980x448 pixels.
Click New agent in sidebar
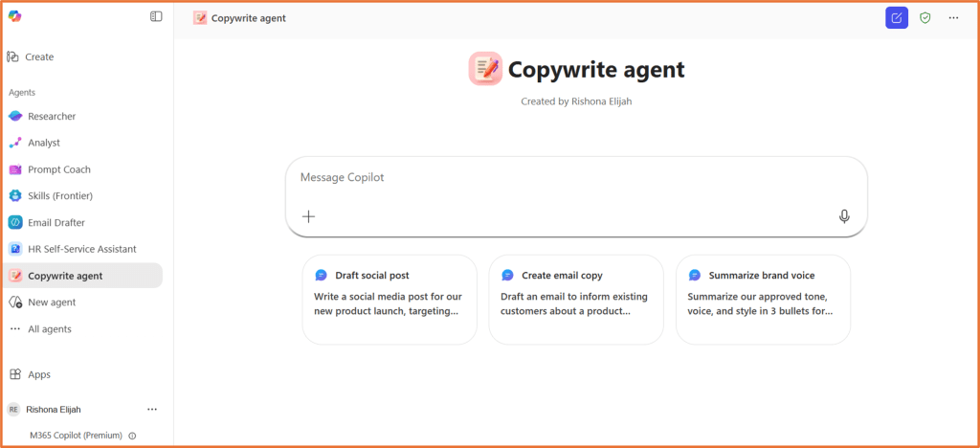coord(52,302)
